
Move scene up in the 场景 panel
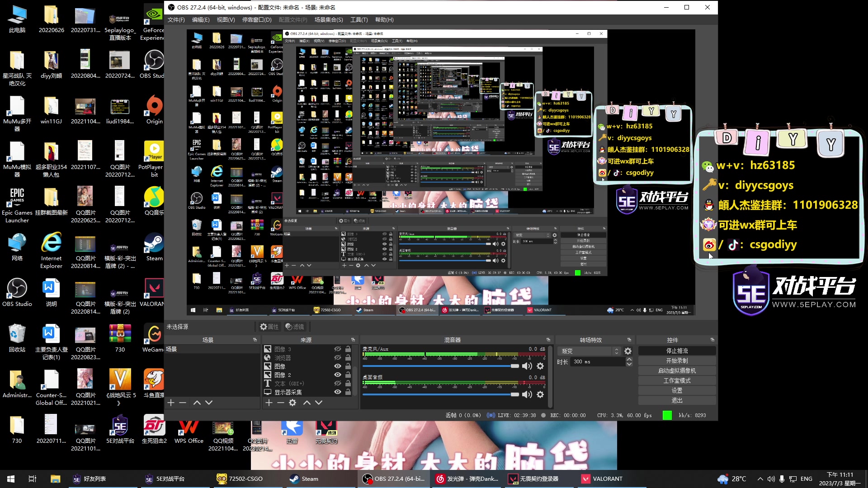(x=197, y=403)
